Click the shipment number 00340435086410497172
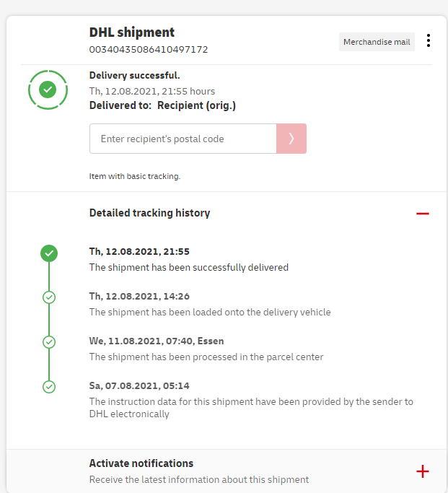The image size is (448, 493). 149,50
